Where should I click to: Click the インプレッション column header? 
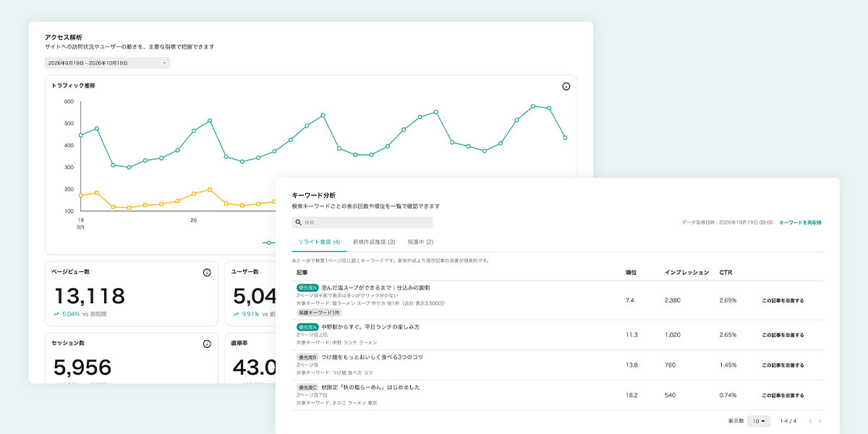(x=686, y=273)
